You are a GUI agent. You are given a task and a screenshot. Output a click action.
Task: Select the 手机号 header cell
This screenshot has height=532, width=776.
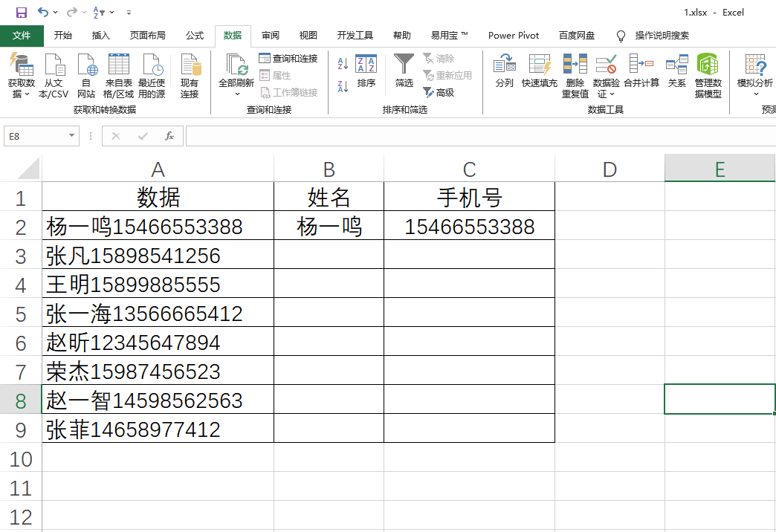(469, 197)
